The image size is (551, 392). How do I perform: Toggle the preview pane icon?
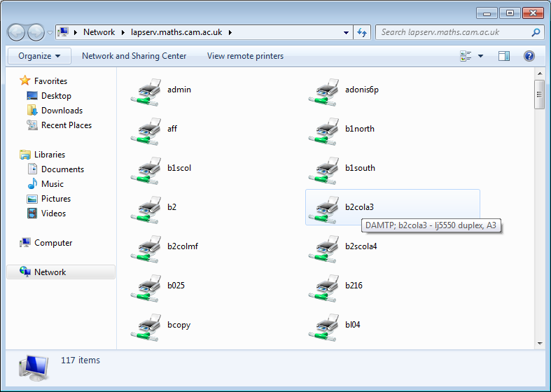(504, 56)
